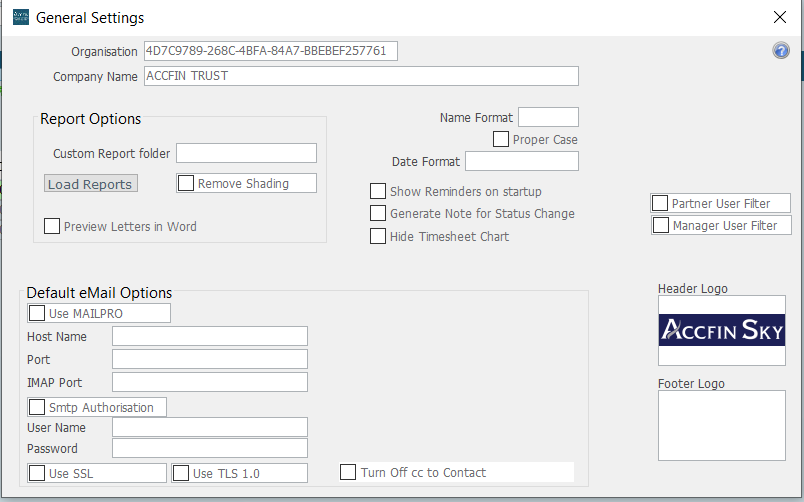Click the blue help question mark icon
The width and height of the screenshot is (804, 502).
click(781, 51)
